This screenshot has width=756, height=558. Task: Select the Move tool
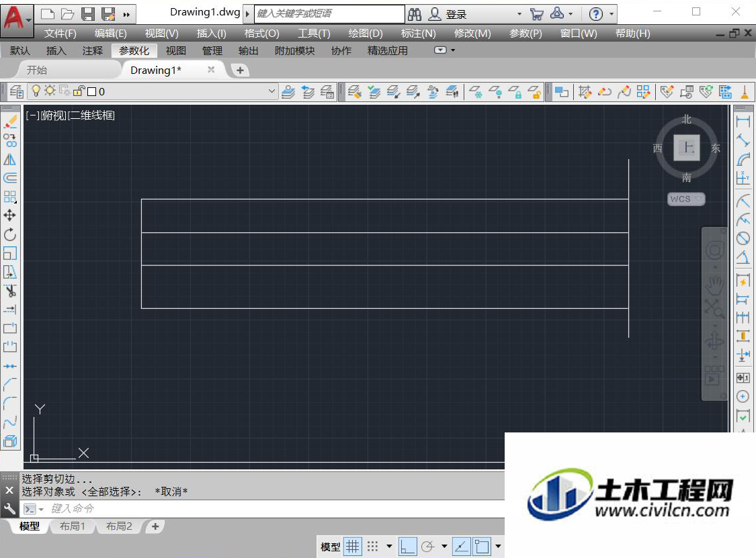click(10, 216)
